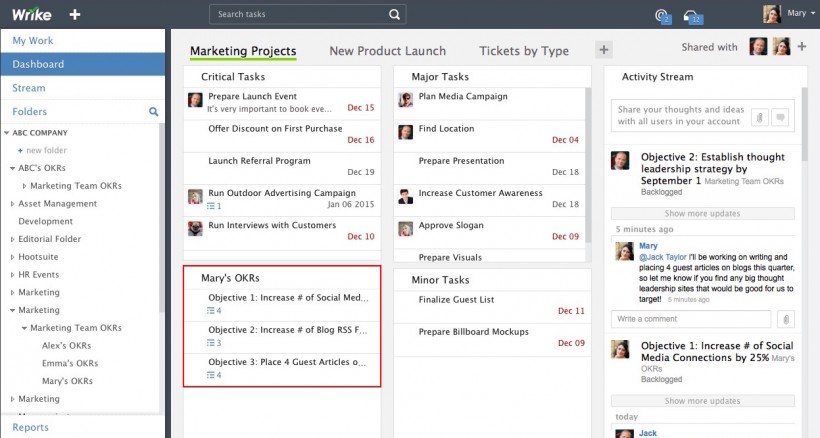This screenshot has width=820, height=438.
Task: Collapse the ABC COMPANY folder tree
Action: [7, 133]
